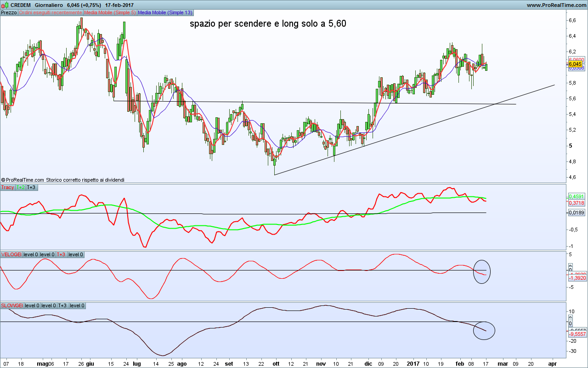Select the Prezzo label tab
This screenshot has height=368, width=588.
click(9, 12)
